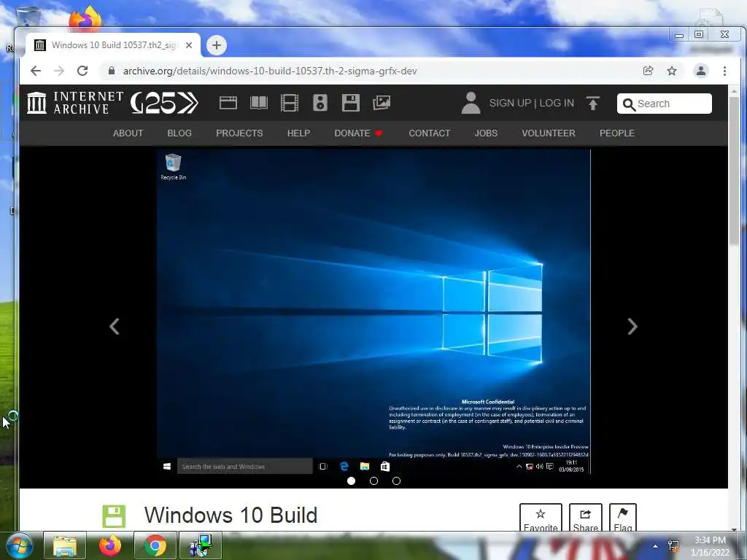Click the Chrome forward arrow

(x=59, y=71)
